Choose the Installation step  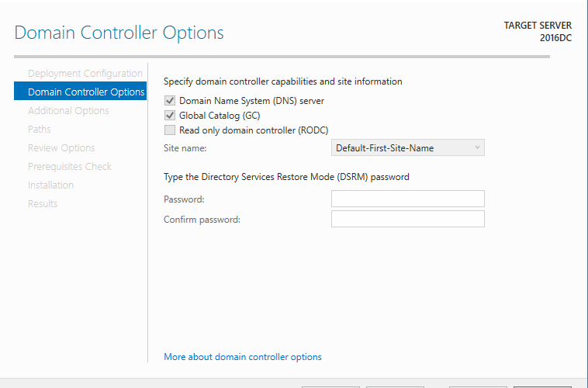point(50,185)
